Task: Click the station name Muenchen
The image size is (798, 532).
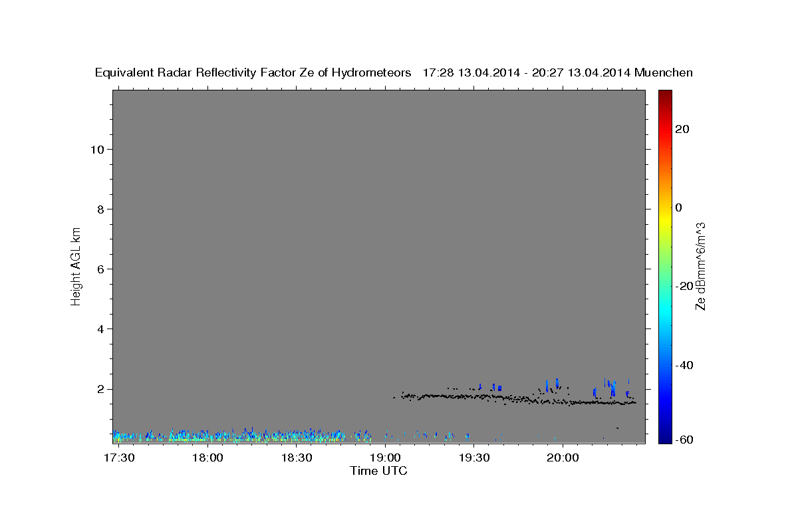Action: [x=664, y=72]
